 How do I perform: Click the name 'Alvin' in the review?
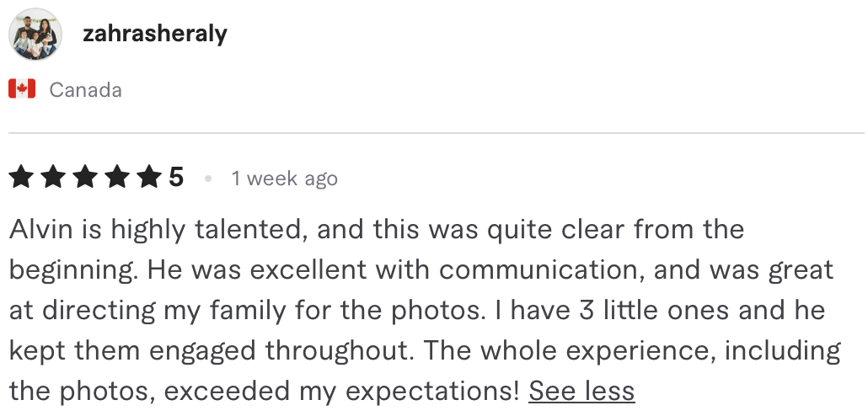[41, 229]
